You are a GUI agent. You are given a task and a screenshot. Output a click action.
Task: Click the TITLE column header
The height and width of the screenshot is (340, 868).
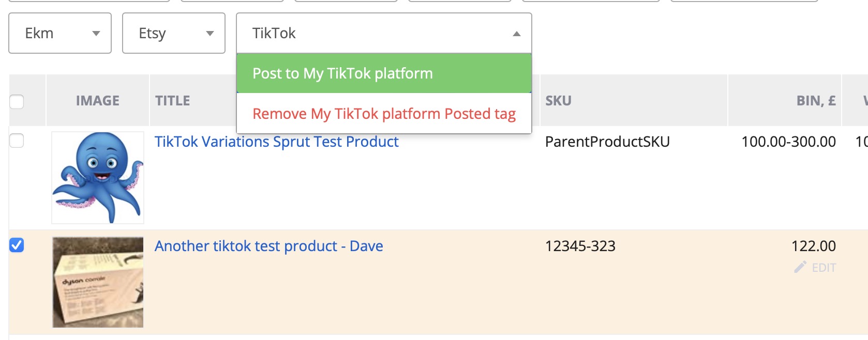tap(173, 101)
